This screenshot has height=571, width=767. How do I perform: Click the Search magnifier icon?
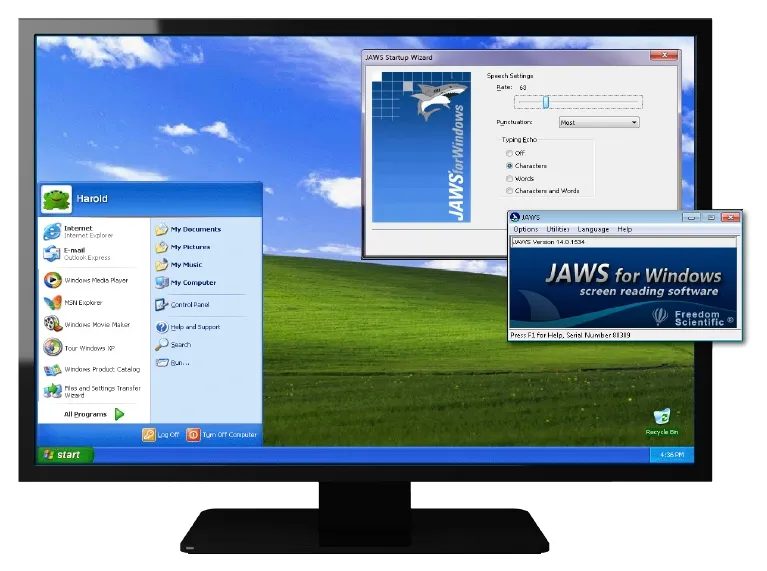pyautogui.click(x=161, y=344)
